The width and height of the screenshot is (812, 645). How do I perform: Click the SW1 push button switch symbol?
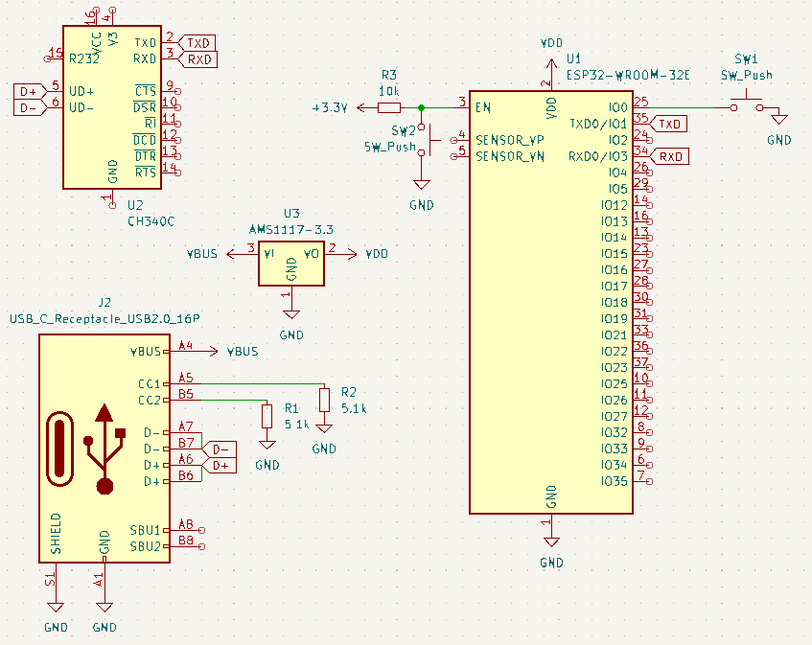pyautogui.click(x=747, y=104)
